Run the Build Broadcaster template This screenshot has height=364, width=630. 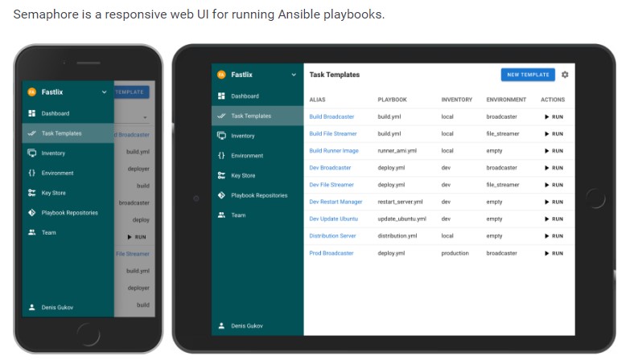pyautogui.click(x=554, y=117)
